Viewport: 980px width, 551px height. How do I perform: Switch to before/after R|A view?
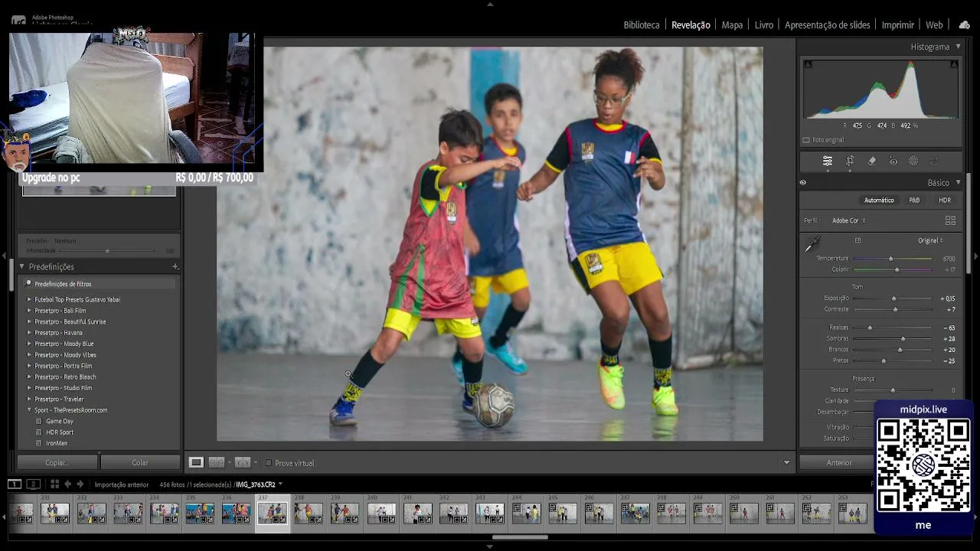(x=217, y=462)
